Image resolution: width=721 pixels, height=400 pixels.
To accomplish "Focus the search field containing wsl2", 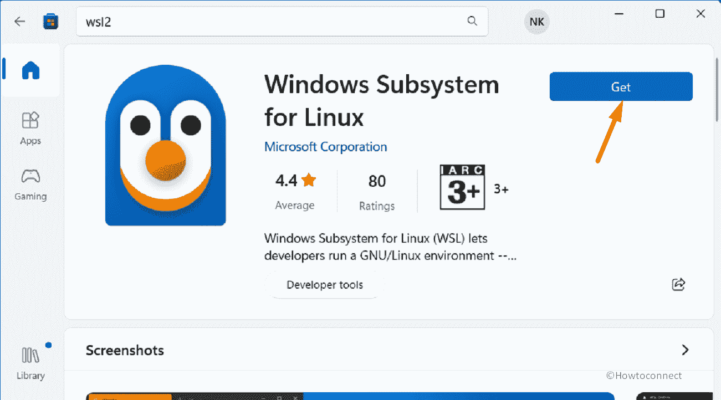I will click(282, 22).
